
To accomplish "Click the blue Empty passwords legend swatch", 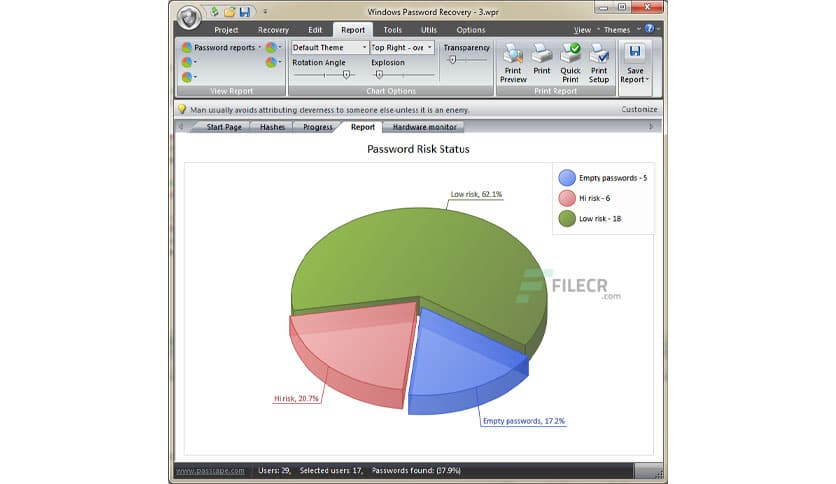I will pyautogui.click(x=567, y=178).
